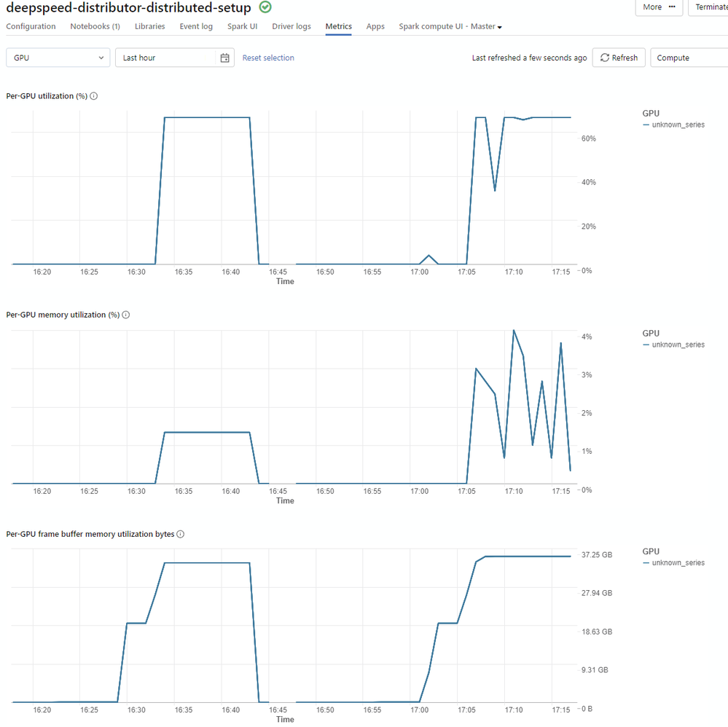728x727 pixels.
Task: Open the Event log tab
Action: pyautogui.click(x=196, y=27)
